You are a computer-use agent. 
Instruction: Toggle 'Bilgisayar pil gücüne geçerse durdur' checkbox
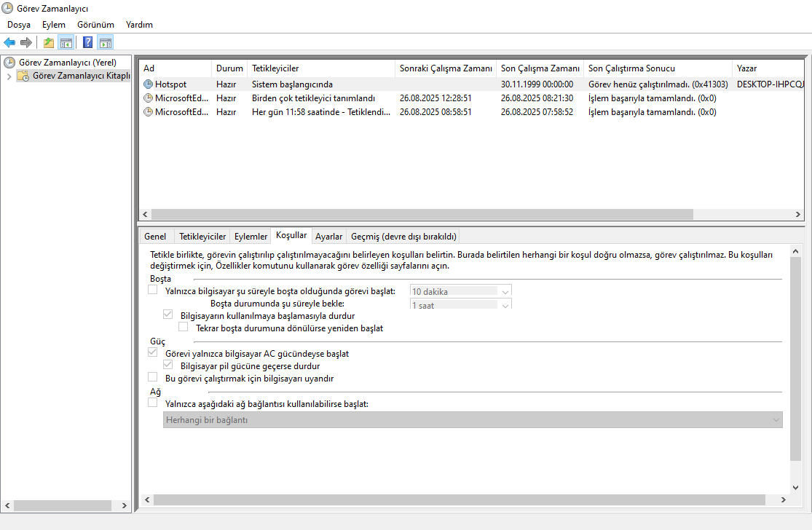(x=167, y=365)
